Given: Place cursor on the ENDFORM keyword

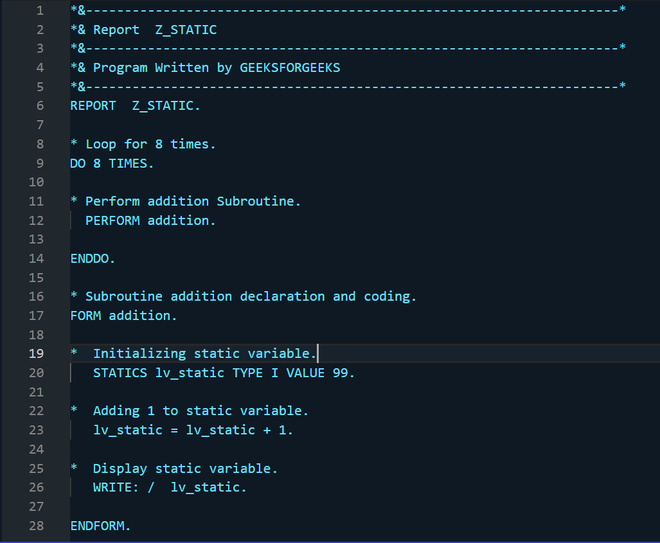Looking at the screenshot, I should pos(100,525).
